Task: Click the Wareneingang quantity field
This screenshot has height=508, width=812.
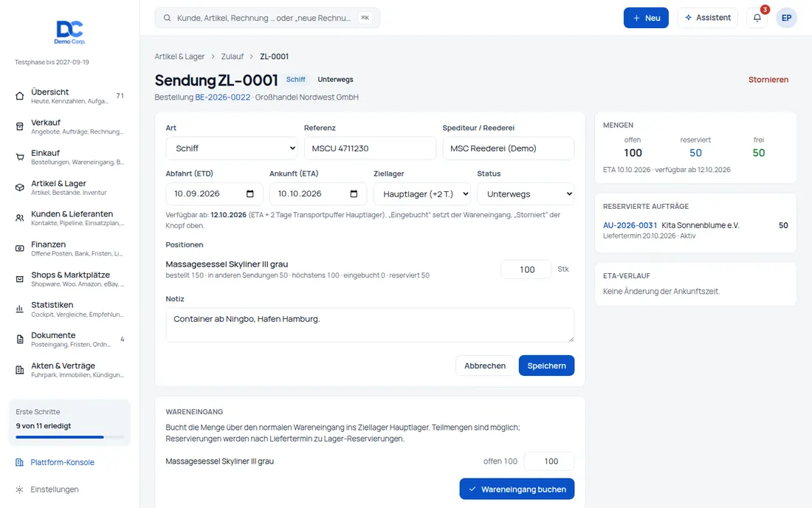Action: tap(549, 461)
